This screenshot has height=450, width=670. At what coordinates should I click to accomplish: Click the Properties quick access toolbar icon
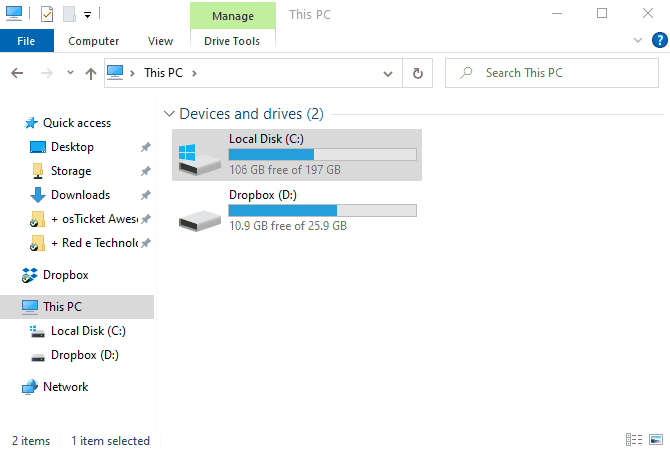tap(47, 14)
